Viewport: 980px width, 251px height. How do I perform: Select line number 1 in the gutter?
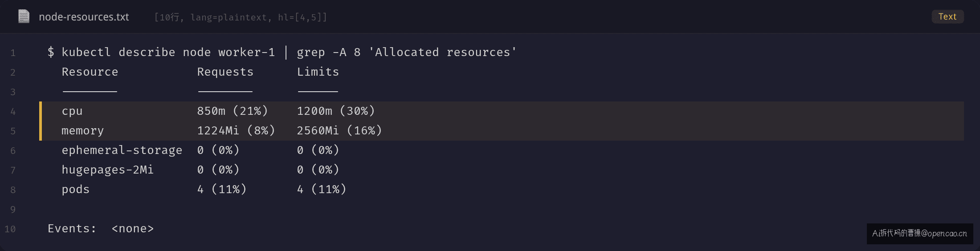point(13,53)
